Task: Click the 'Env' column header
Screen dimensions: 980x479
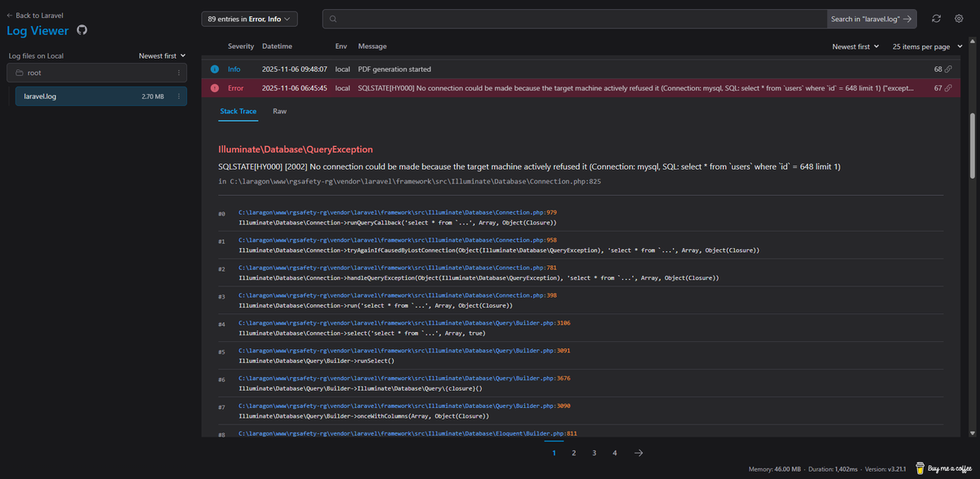Action: click(x=341, y=47)
